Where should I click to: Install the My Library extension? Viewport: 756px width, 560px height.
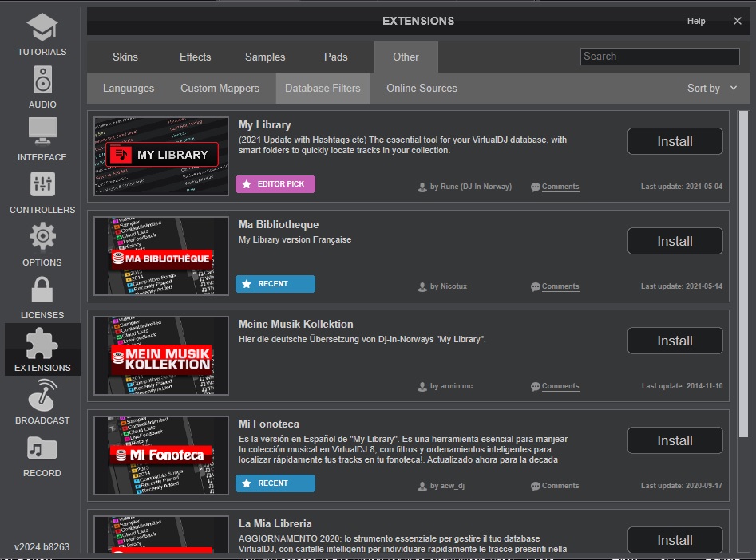pyautogui.click(x=675, y=141)
